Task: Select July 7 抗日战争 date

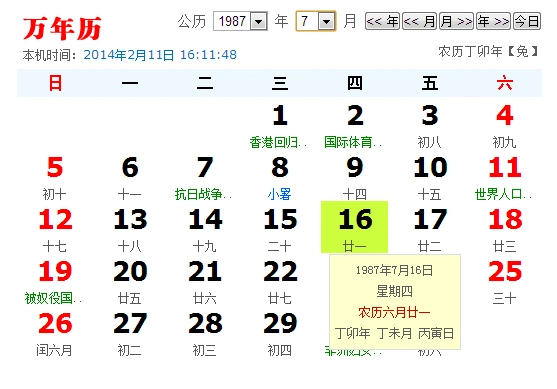Action: [x=205, y=177]
